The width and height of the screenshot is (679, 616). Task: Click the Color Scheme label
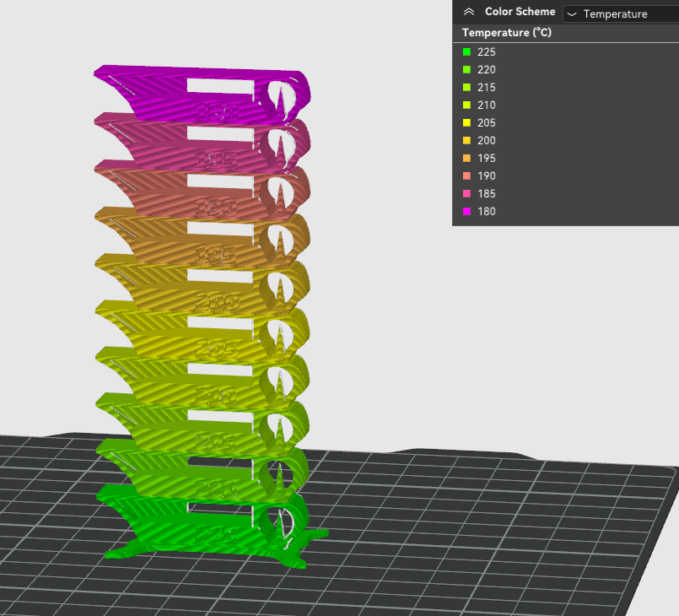pyautogui.click(x=520, y=12)
